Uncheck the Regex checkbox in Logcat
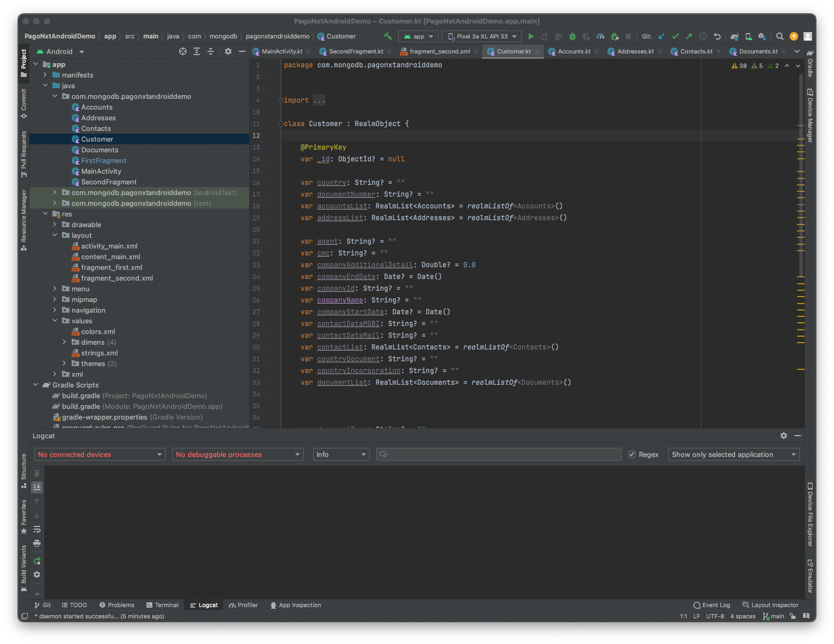The width and height of the screenshot is (834, 644). point(632,454)
